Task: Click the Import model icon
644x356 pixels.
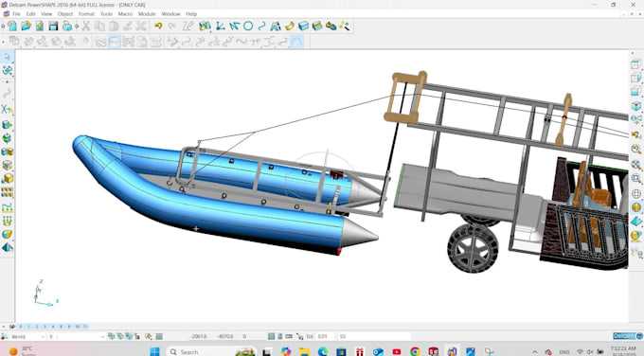Action: point(40,27)
